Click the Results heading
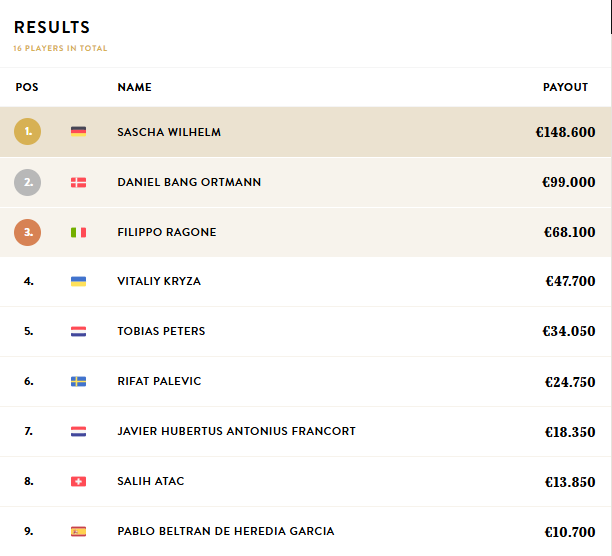 [52, 28]
